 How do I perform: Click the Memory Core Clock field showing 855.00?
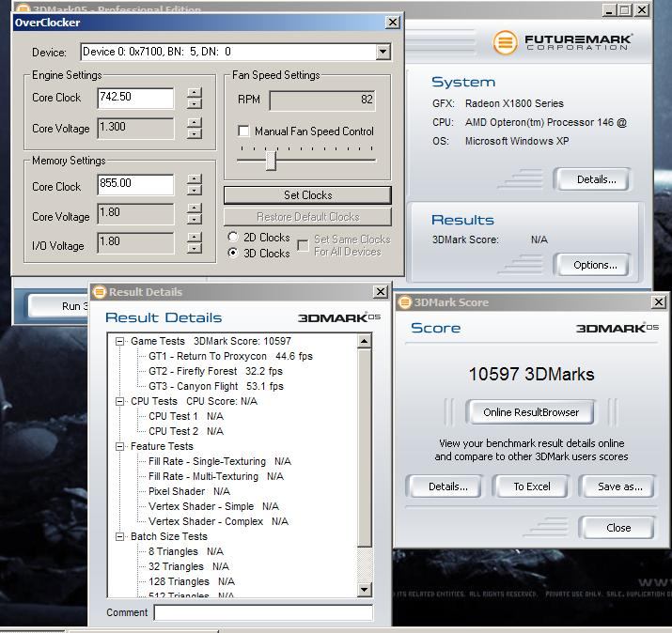pyautogui.click(x=135, y=184)
